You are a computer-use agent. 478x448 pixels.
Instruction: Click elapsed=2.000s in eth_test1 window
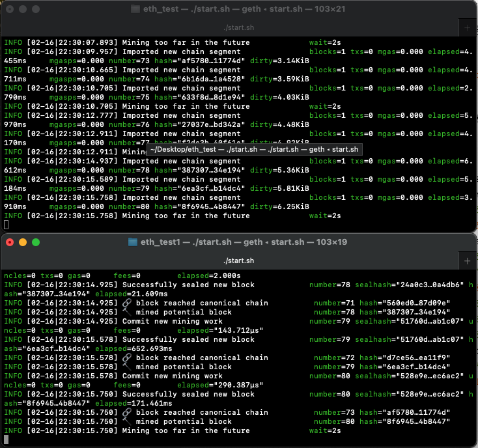click(x=209, y=276)
